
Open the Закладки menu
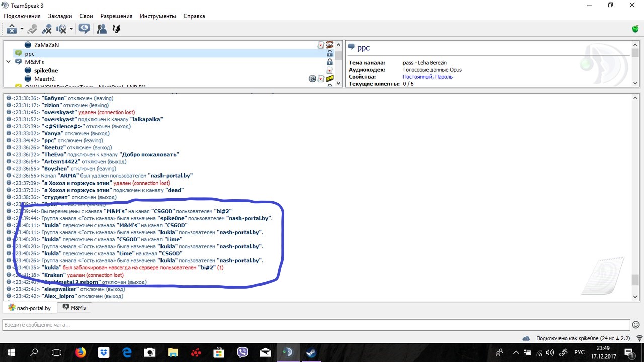pos(60,16)
